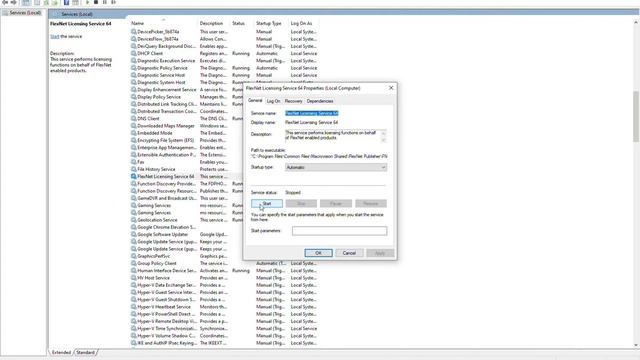Click into the Start parameters field
Viewport: 640px width, 360px height.
(x=339, y=231)
